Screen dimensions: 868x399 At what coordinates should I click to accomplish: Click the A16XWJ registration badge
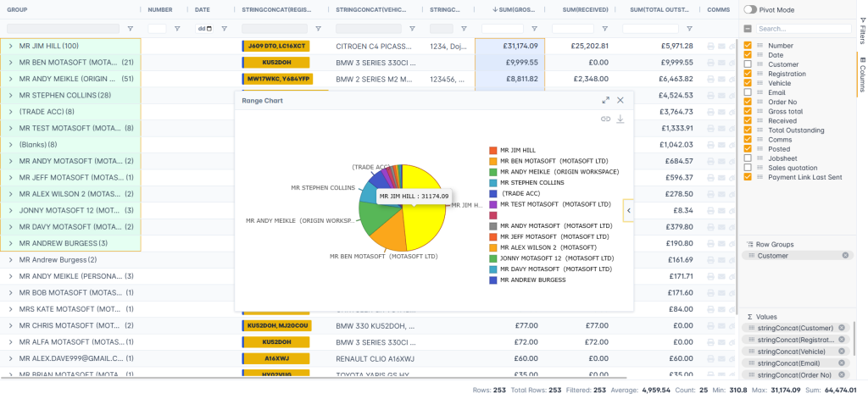277,358
